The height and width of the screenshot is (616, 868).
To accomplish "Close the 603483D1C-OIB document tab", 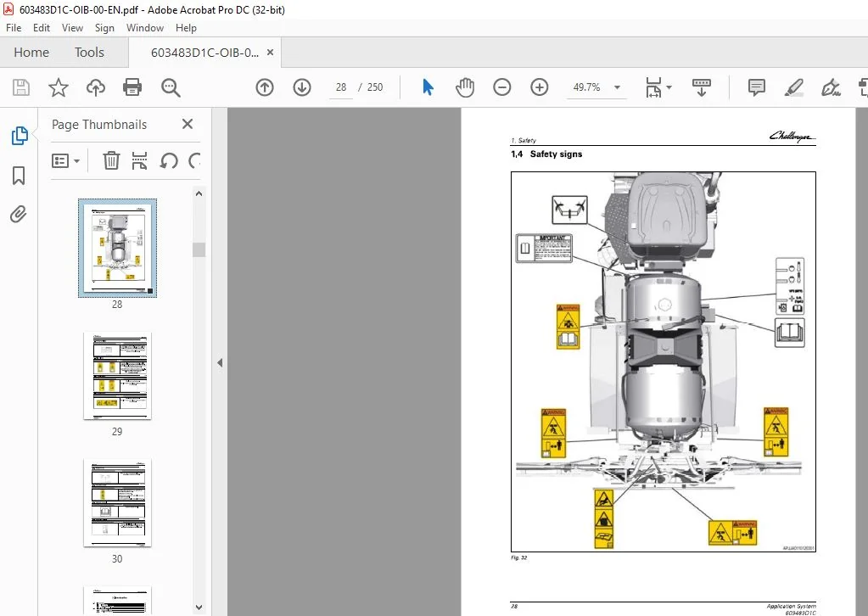I will (270, 52).
